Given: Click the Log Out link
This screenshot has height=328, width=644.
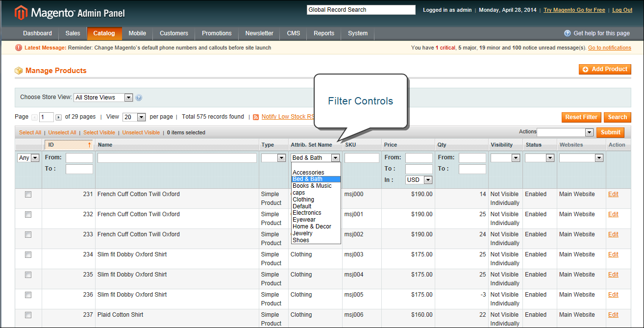Looking at the screenshot, I should tap(622, 10).
